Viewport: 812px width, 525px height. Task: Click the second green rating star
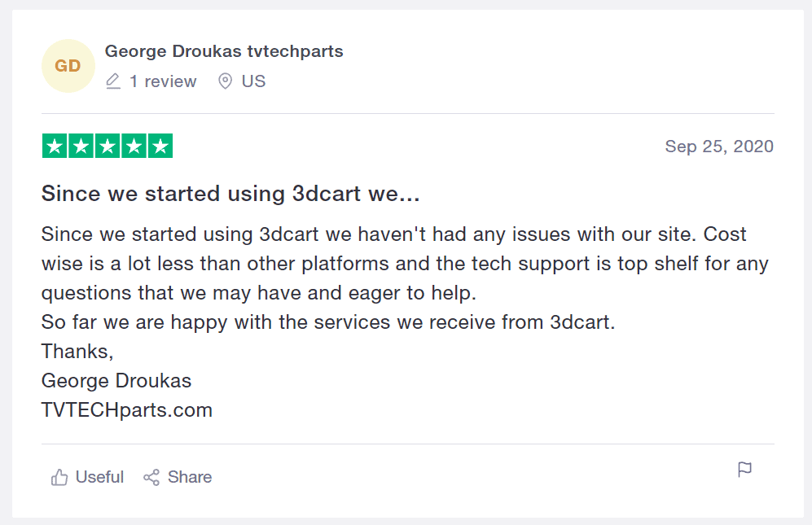[81, 146]
